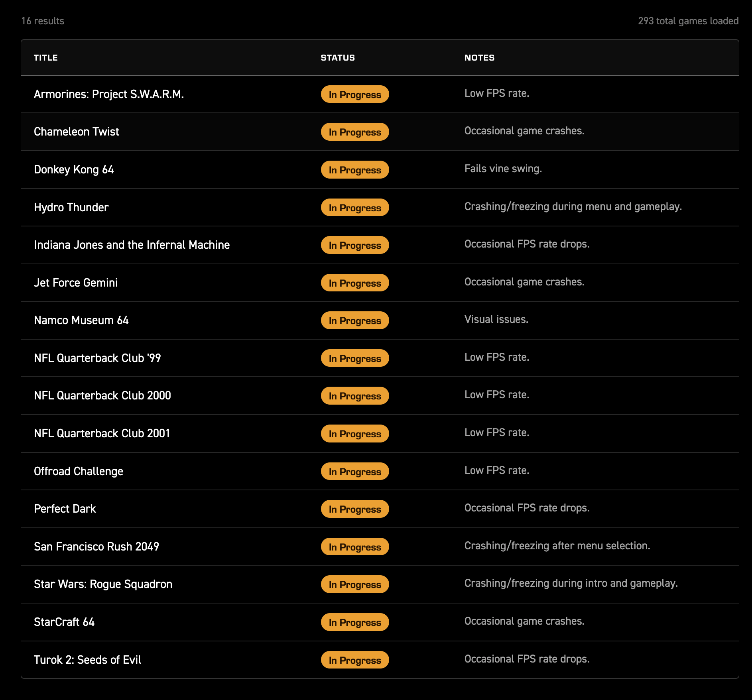Click Chameleon Twist's In Progress badge
This screenshot has height=700, width=752.
click(x=355, y=132)
